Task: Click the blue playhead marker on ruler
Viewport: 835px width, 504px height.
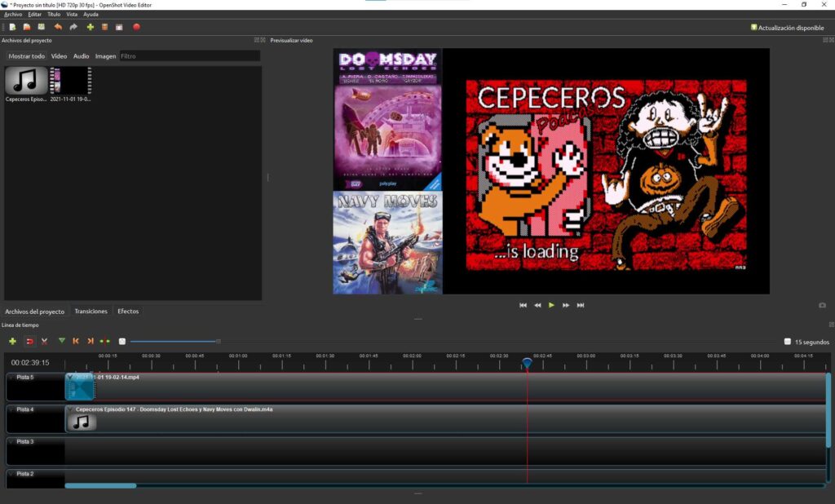Action: pos(527,363)
